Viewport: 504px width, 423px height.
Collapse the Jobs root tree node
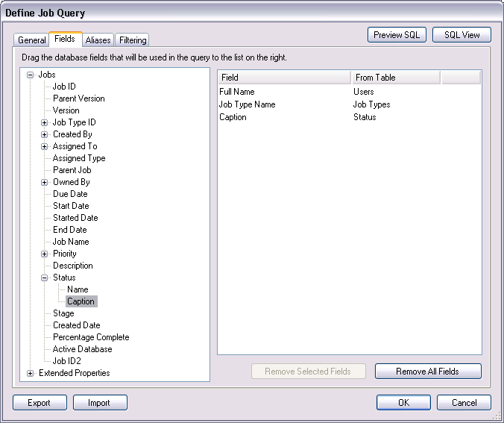(x=31, y=75)
